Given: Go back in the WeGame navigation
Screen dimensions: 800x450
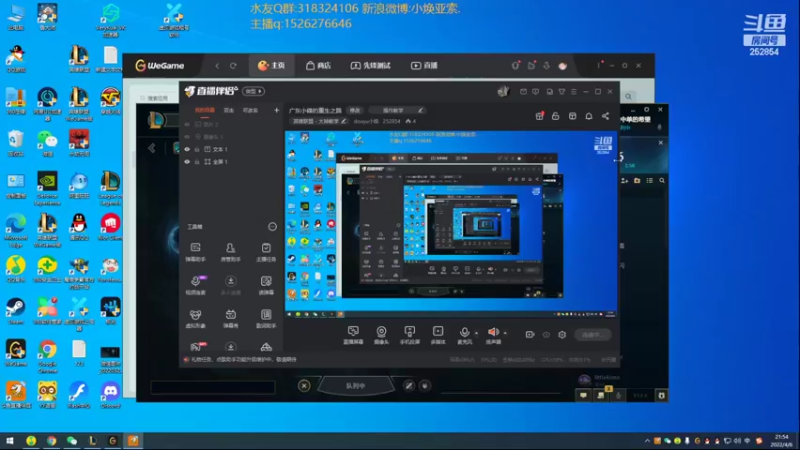Looking at the screenshot, I should point(217,65).
